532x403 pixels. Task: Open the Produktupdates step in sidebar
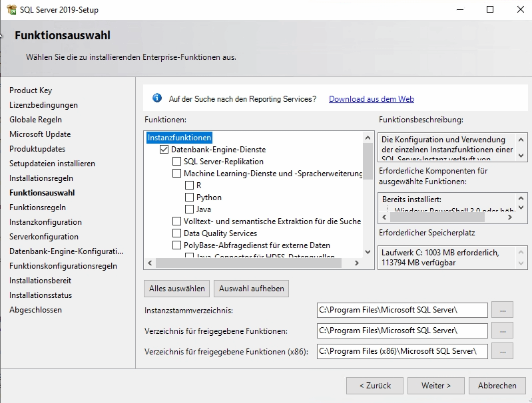pyautogui.click(x=37, y=149)
